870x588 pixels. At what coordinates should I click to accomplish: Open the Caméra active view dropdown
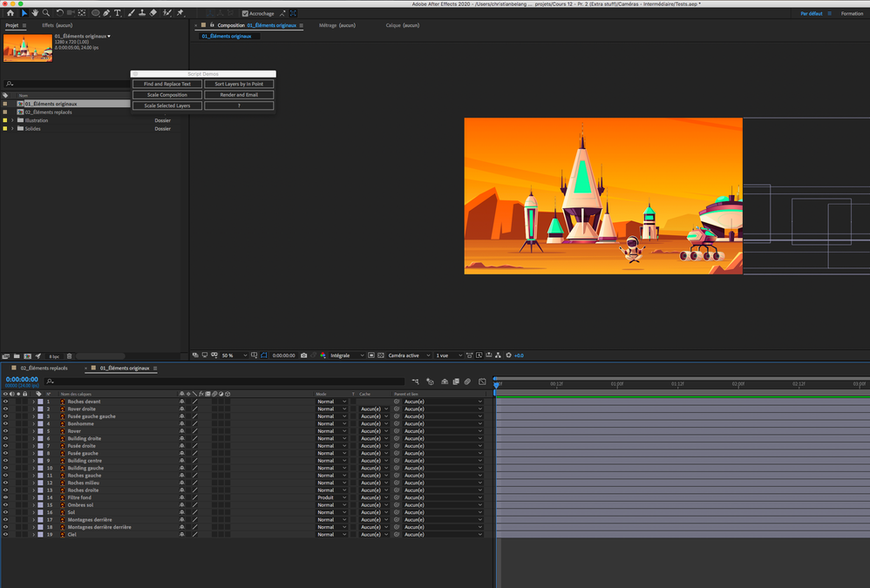point(408,355)
